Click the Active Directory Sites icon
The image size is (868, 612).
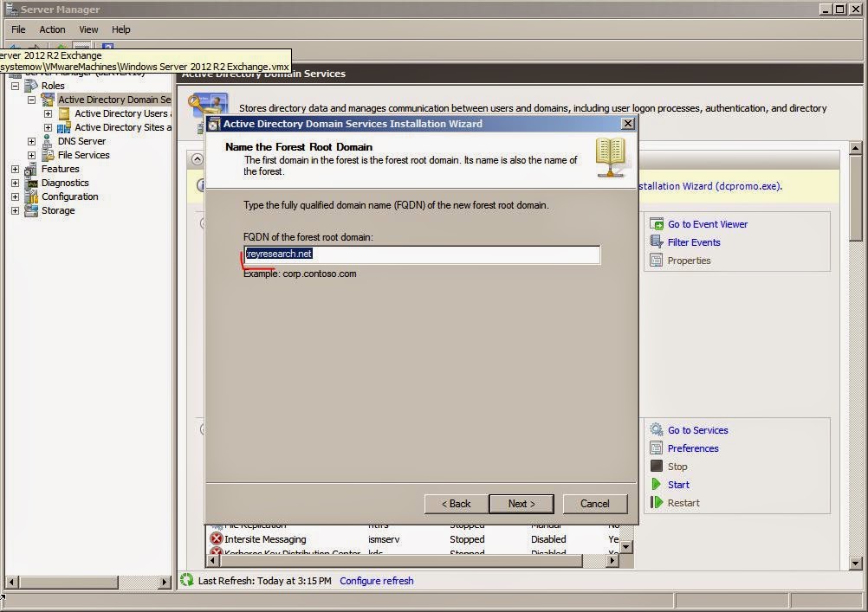(x=64, y=127)
